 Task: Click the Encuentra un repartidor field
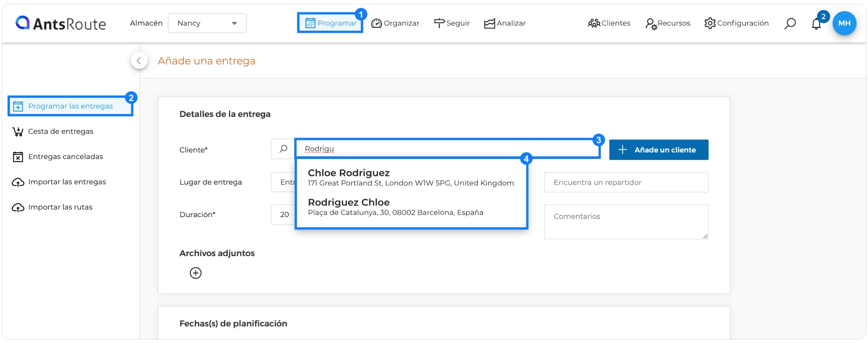click(626, 182)
